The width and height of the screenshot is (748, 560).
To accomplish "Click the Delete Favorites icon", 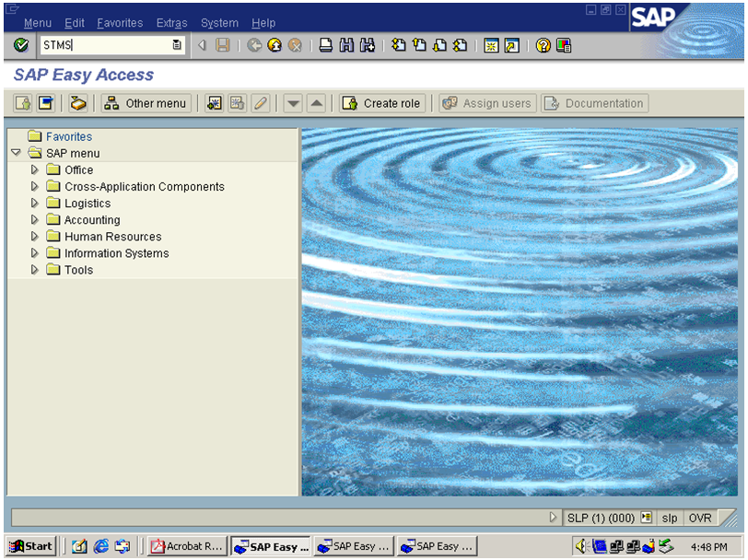I will pos(237,103).
